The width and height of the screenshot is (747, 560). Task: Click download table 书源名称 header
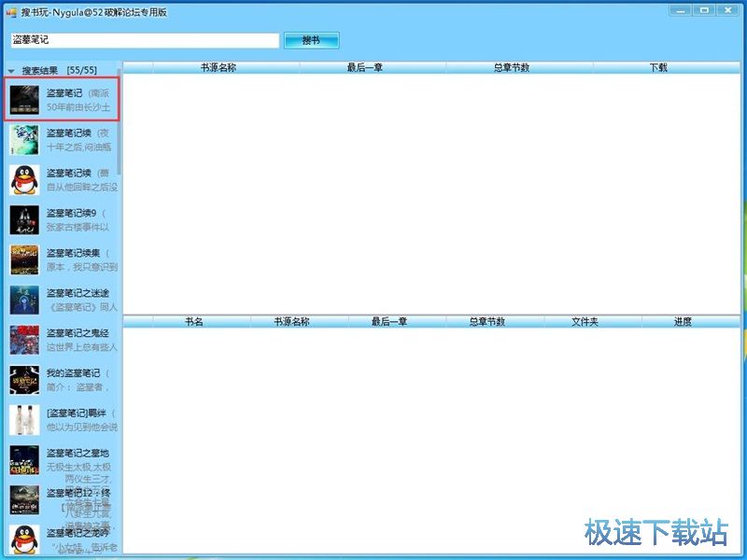click(x=292, y=322)
